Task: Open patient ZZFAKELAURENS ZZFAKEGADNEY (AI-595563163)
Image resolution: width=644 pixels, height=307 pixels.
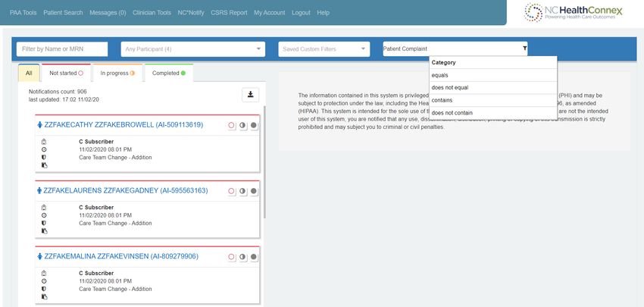Action: [126, 191]
